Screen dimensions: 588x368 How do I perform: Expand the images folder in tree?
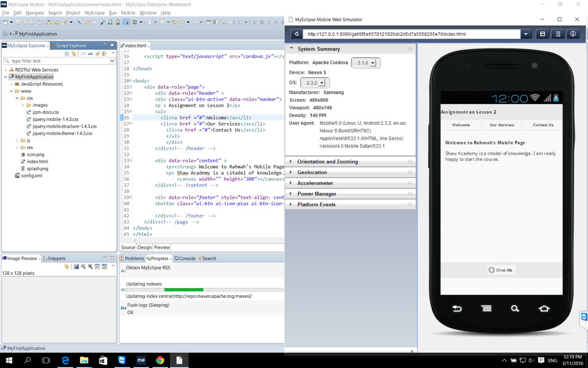(23, 105)
